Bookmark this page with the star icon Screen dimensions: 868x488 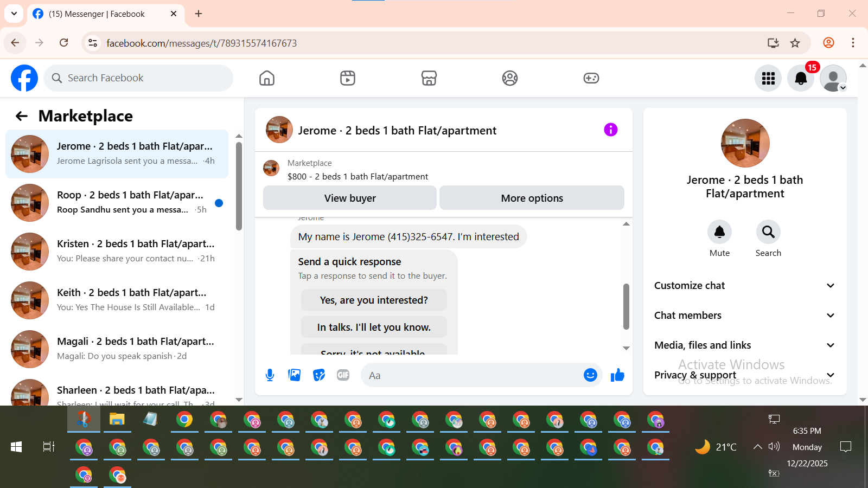pyautogui.click(x=795, y=43)
